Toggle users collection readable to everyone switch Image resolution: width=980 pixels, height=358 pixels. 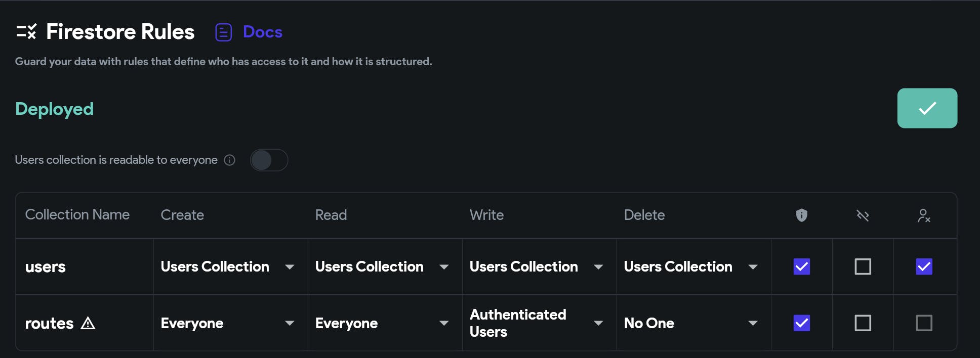click(x=269, y=160)
